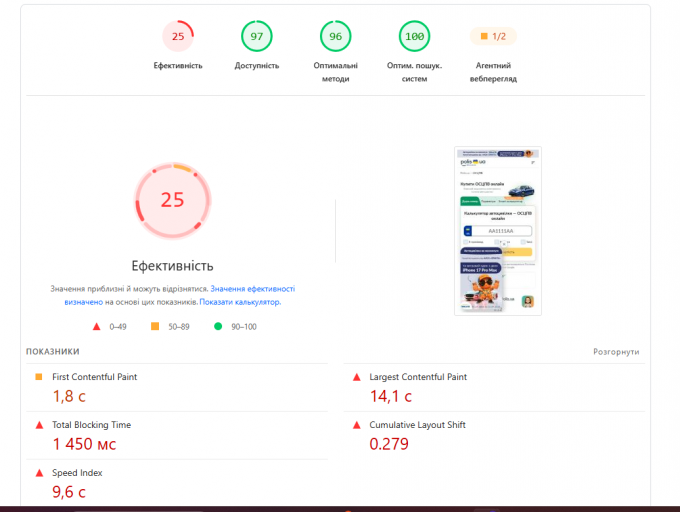The width and height of the screenshot is (680, 512).
Task: Select the Cumulative Layout Shift metric label
Action: click(417, 425)
